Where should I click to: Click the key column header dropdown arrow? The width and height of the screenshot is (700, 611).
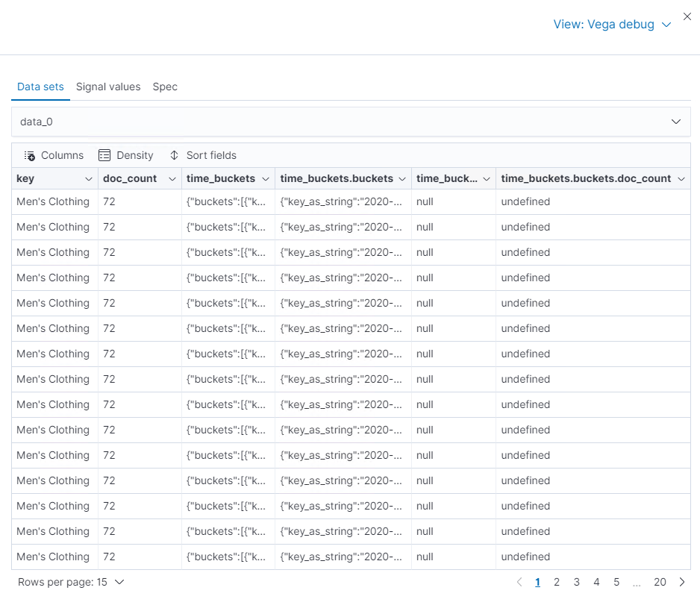87,179
